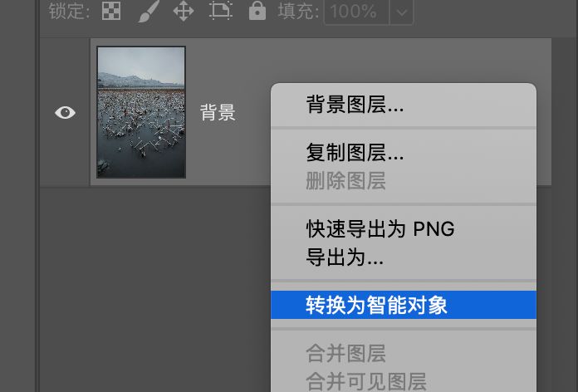Choose 复制图层... from context menu
578x392 pixels.
(404, 152)
